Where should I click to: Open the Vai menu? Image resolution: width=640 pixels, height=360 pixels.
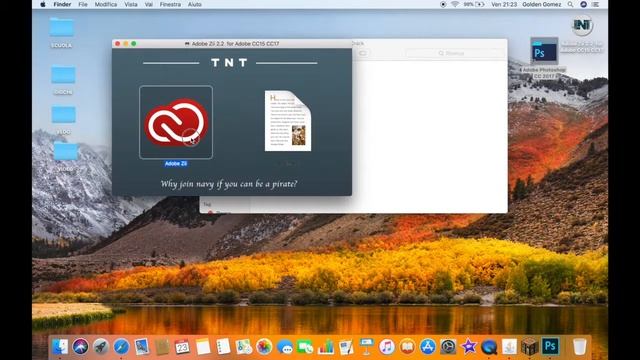pos(149,4)
